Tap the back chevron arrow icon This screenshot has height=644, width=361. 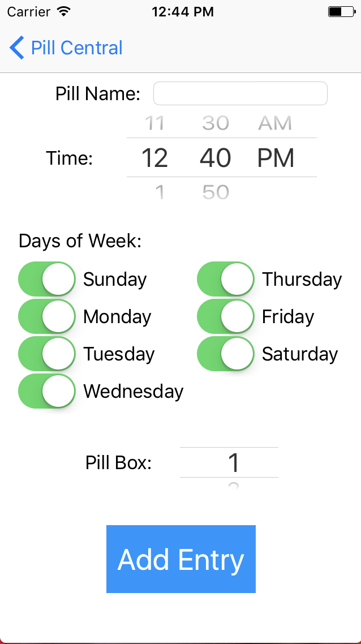coord(17,48)
